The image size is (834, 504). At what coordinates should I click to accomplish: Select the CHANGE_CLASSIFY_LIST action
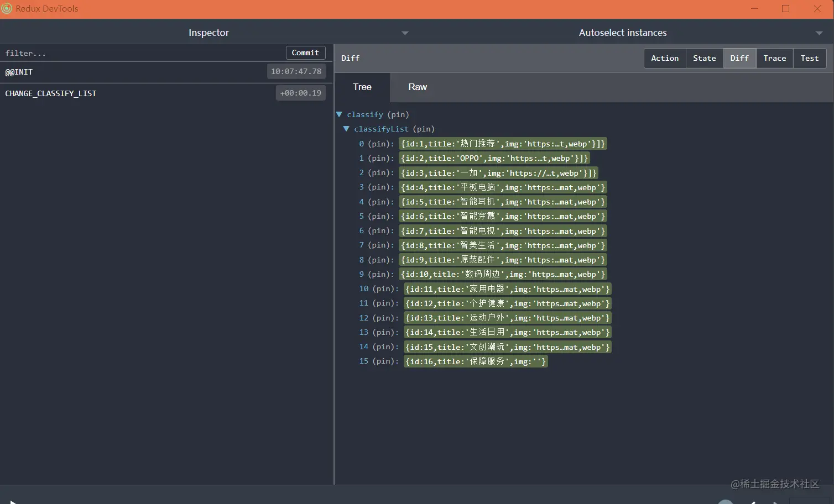166,93
